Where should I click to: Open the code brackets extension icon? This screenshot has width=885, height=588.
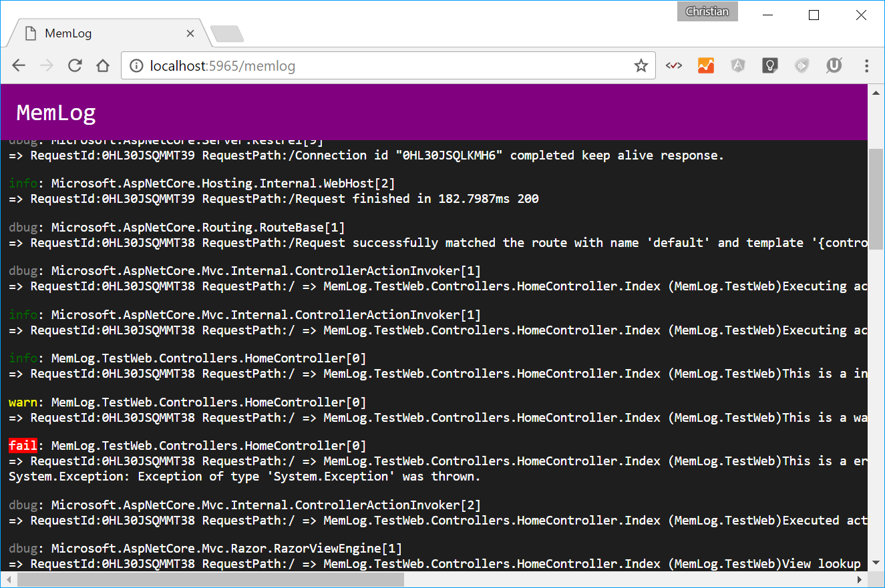674,65
